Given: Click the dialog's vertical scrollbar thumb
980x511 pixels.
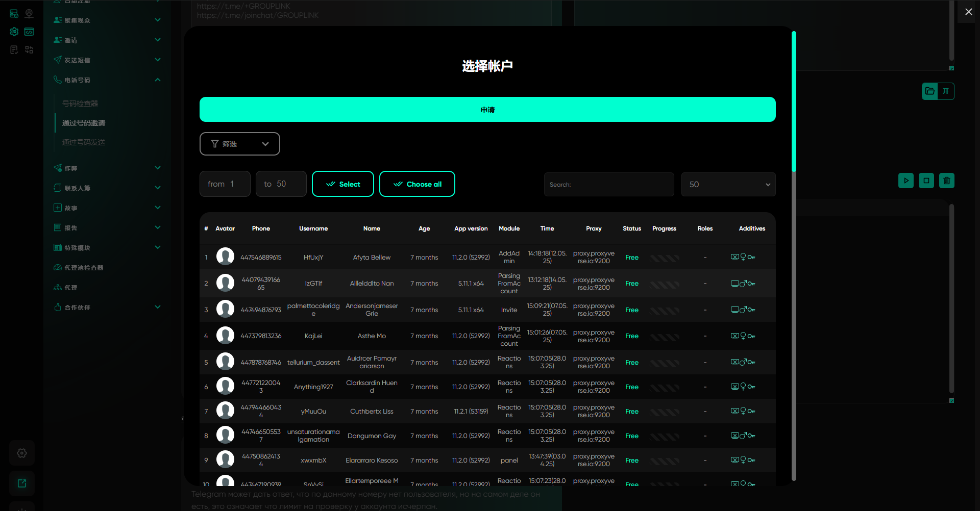Looking at the screenshot, I should pos(794,102).
